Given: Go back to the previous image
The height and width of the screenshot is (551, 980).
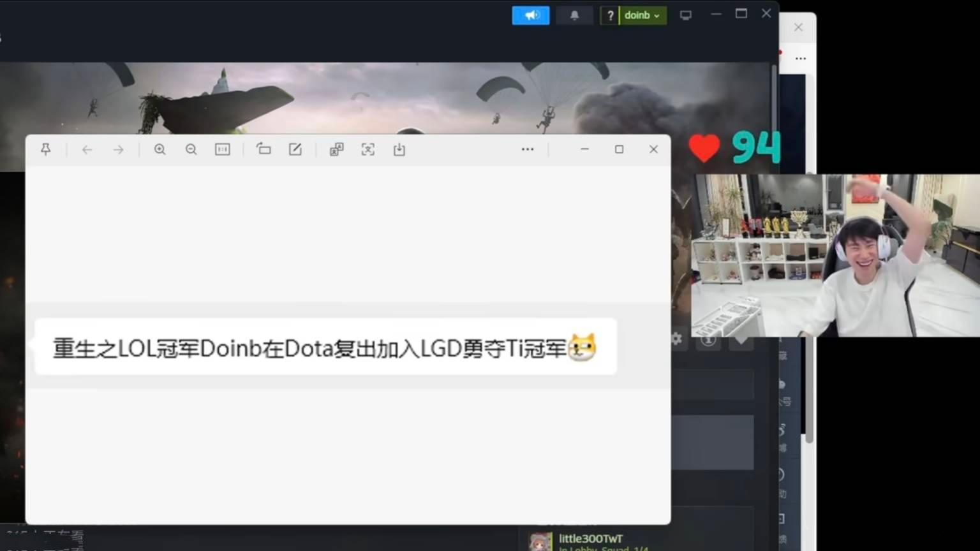Looking at the screenshot, I should coord(87,149).
